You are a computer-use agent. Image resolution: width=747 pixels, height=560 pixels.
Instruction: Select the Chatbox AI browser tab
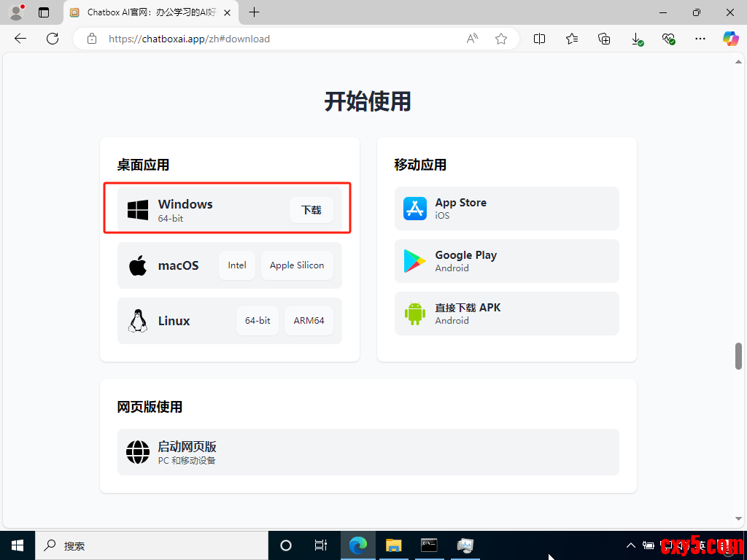click(150, 13)
